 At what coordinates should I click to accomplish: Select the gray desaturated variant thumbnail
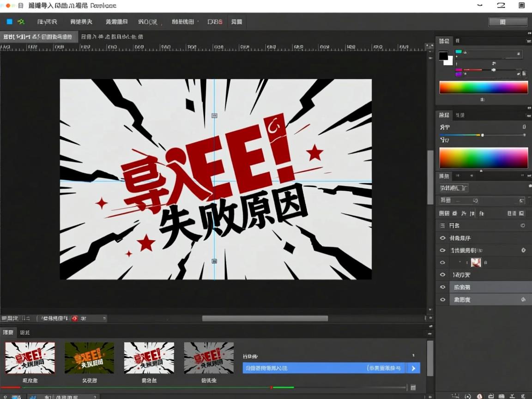click(209, 358)
